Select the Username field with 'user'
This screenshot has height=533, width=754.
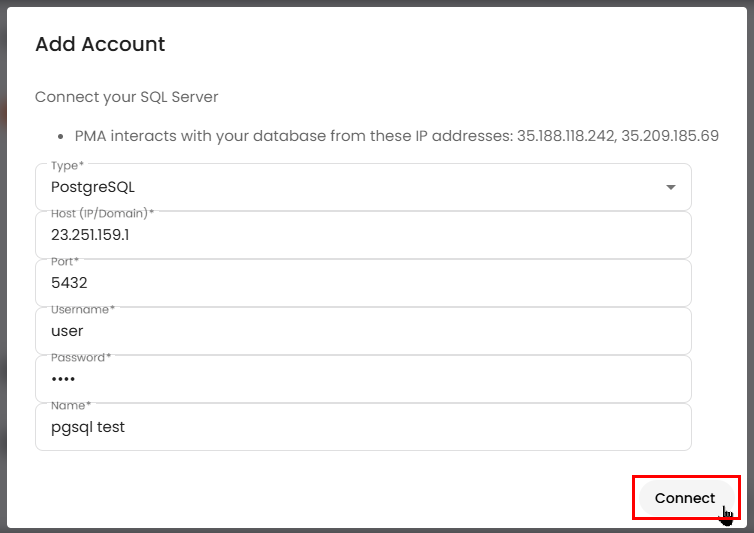(x=362, y=331)
